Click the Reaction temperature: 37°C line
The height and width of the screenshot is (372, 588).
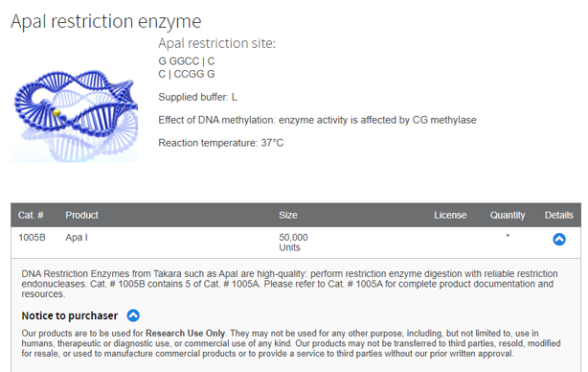221,143
